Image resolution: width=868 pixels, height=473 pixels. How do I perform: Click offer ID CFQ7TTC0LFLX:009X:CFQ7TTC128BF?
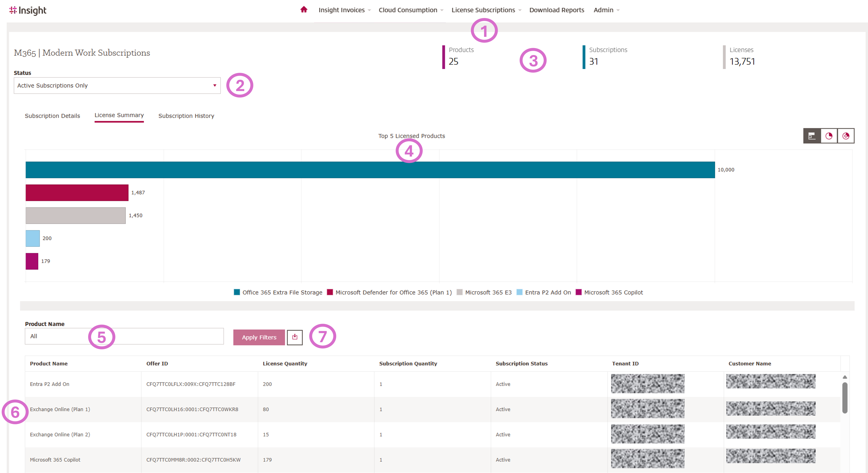point(191,384)
